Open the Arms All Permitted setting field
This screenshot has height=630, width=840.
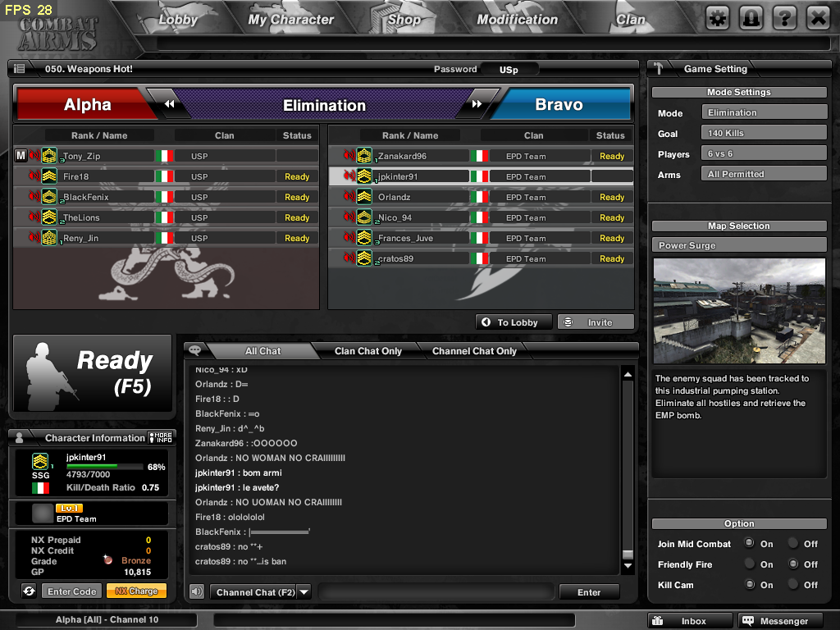coord(764,174)
